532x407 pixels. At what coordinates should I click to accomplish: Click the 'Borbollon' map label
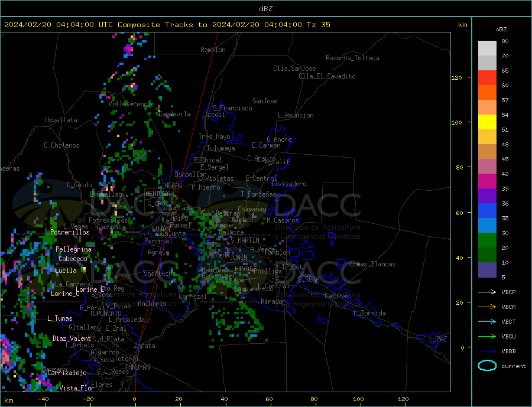tap(191, 174)
